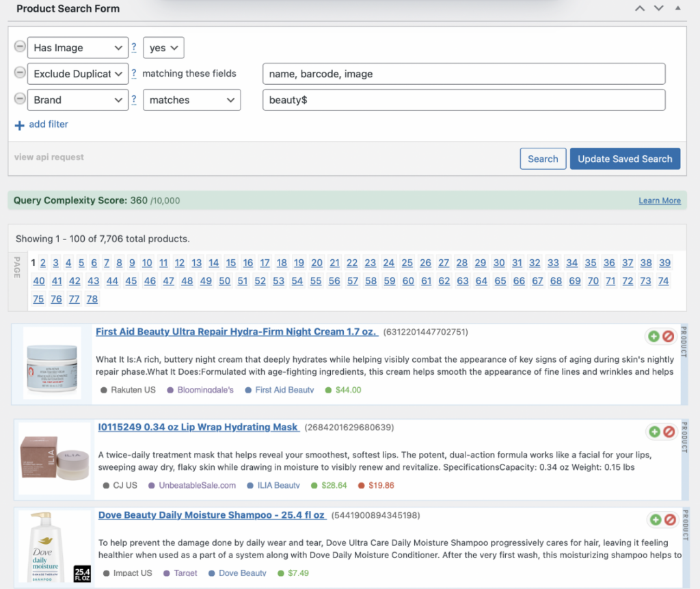
Task: Go to last results page 78
Action: (x=92, y=299)
